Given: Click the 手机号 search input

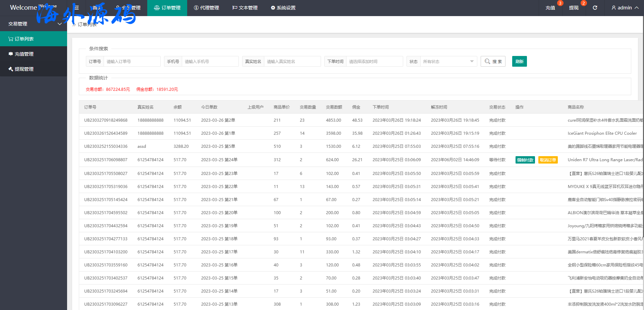Looking at the screenshot, I should (x=210, y=61).
